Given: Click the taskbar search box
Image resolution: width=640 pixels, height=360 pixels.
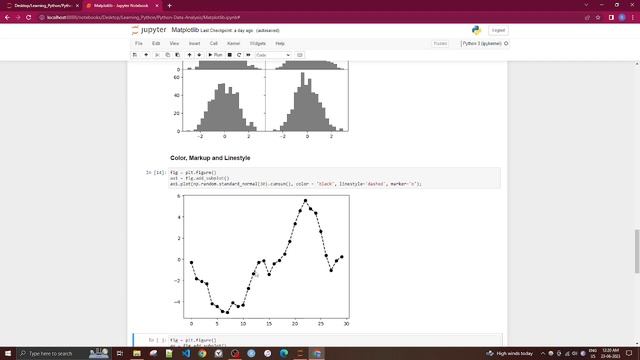Looking at the screenshot, I should point(63,353).
